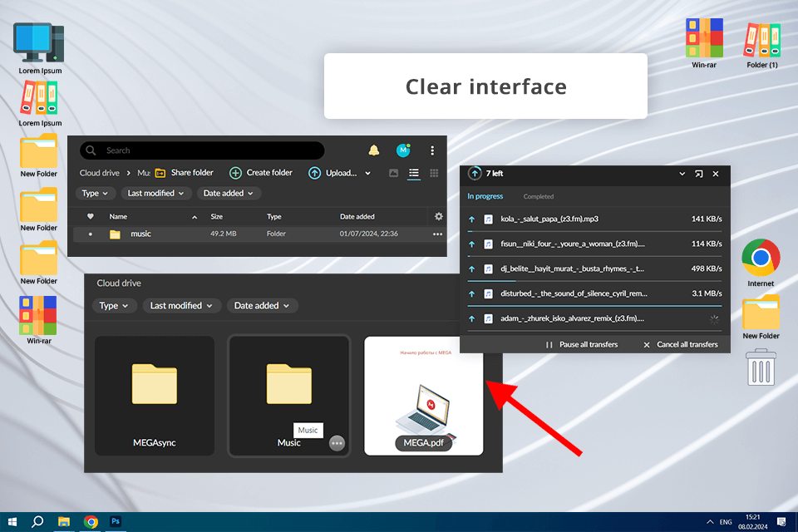Open the account avatar with letter M

[403, 150]
